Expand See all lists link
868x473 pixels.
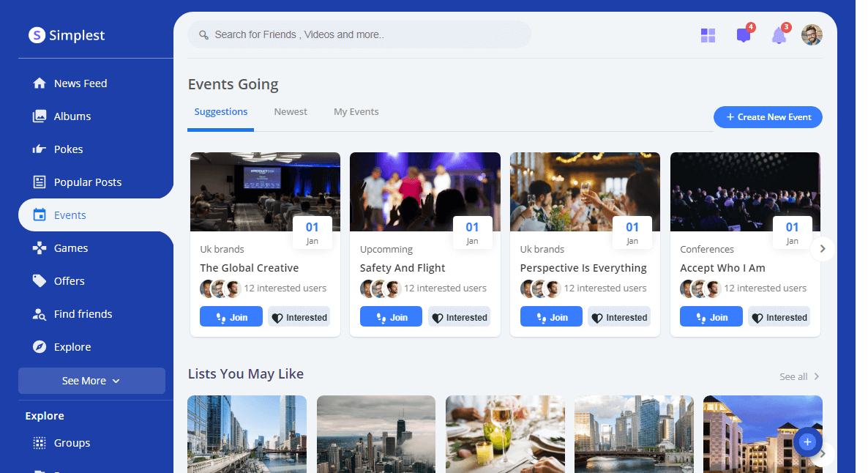click(799, 376)
